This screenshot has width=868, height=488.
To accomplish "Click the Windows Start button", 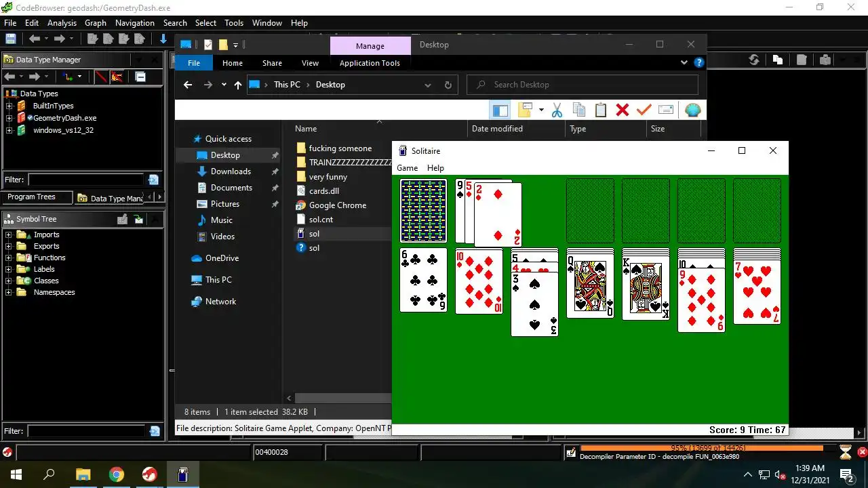I will coord(16,474).
